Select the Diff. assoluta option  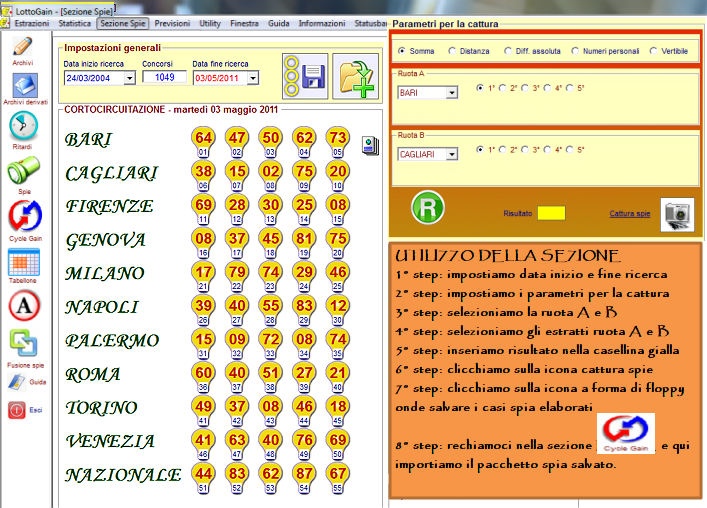[x=508, y=50]
